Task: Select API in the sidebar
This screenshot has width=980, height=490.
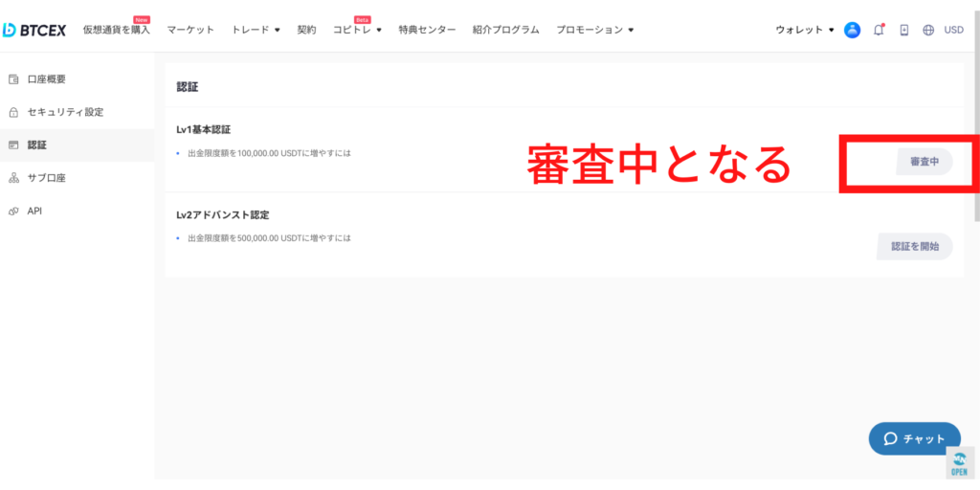Action: (78, 212)
